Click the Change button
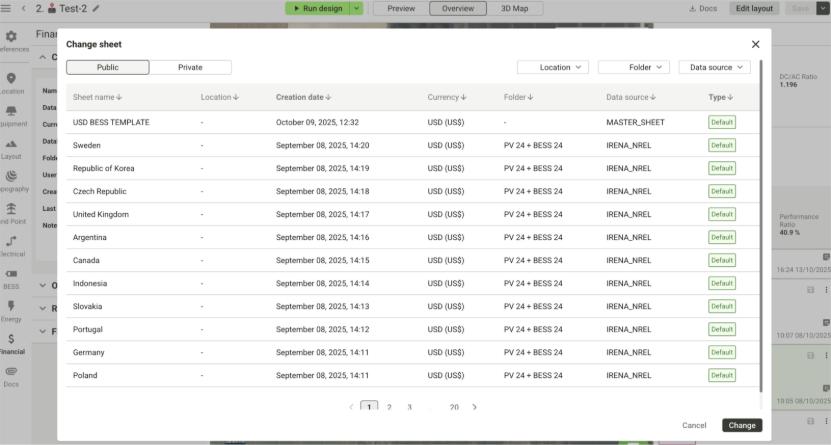831x445 pixels. pos(742,425)
